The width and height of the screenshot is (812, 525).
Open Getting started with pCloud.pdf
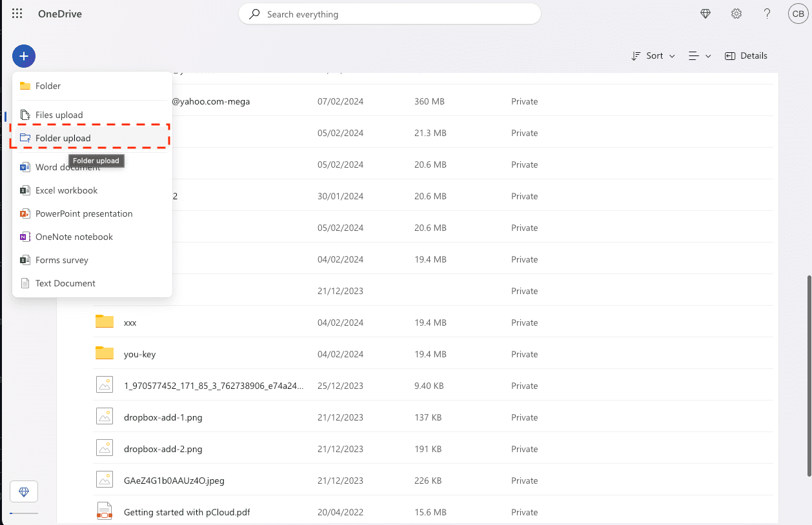tap(187, 512)
